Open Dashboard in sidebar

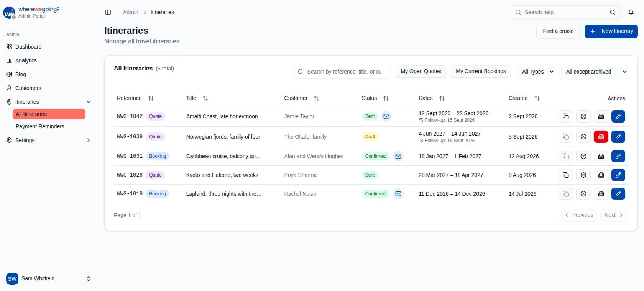49,47
